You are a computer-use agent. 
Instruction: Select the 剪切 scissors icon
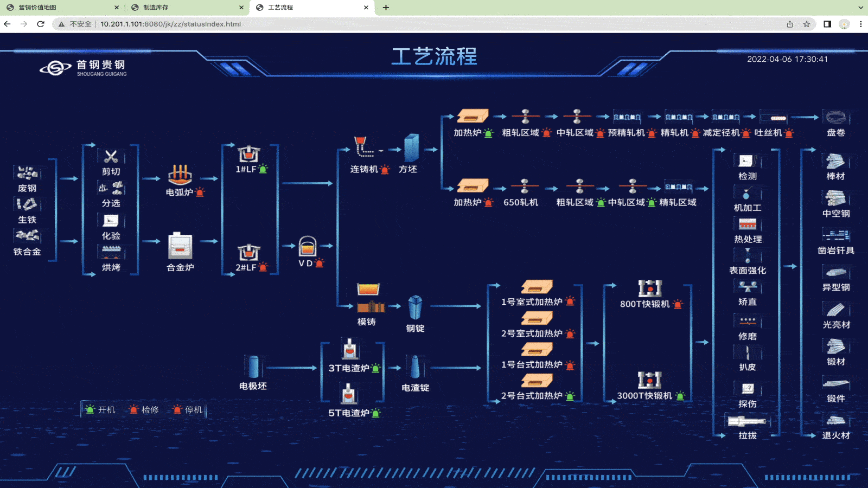[111, 157]
